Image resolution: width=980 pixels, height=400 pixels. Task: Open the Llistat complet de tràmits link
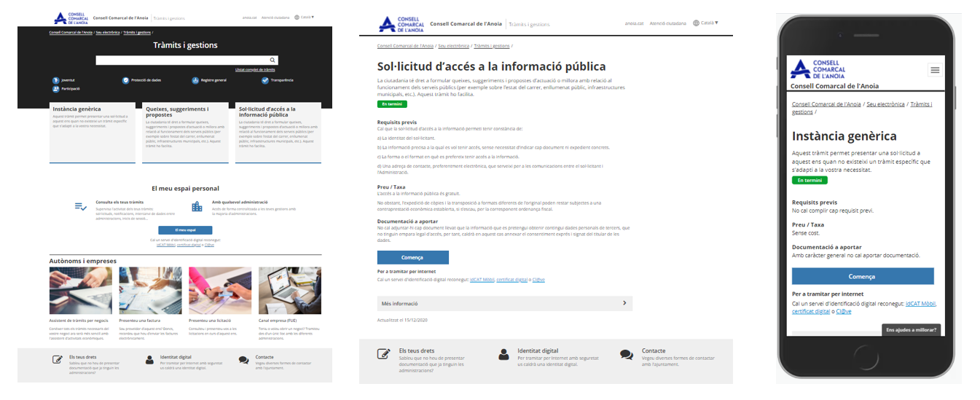pos(255,69)
